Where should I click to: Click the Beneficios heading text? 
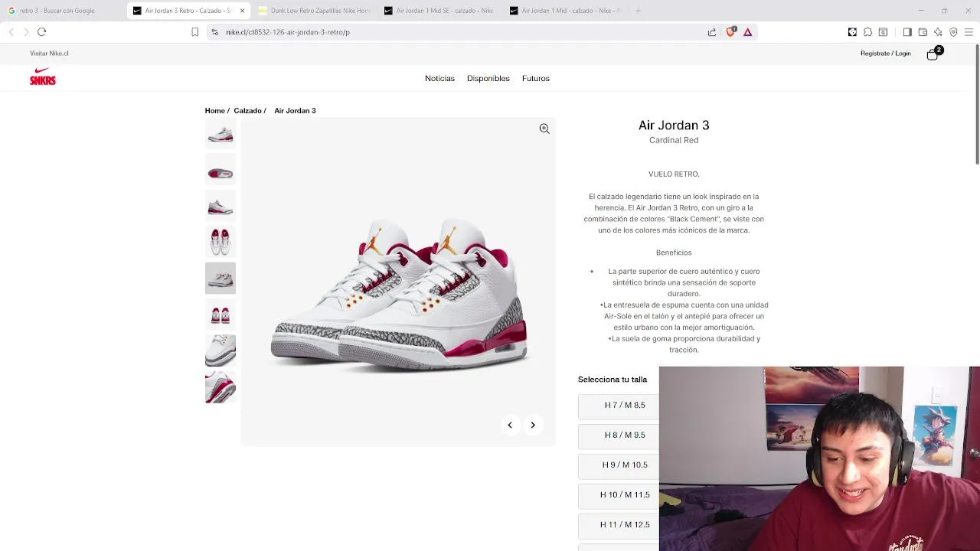click(674, 253)
